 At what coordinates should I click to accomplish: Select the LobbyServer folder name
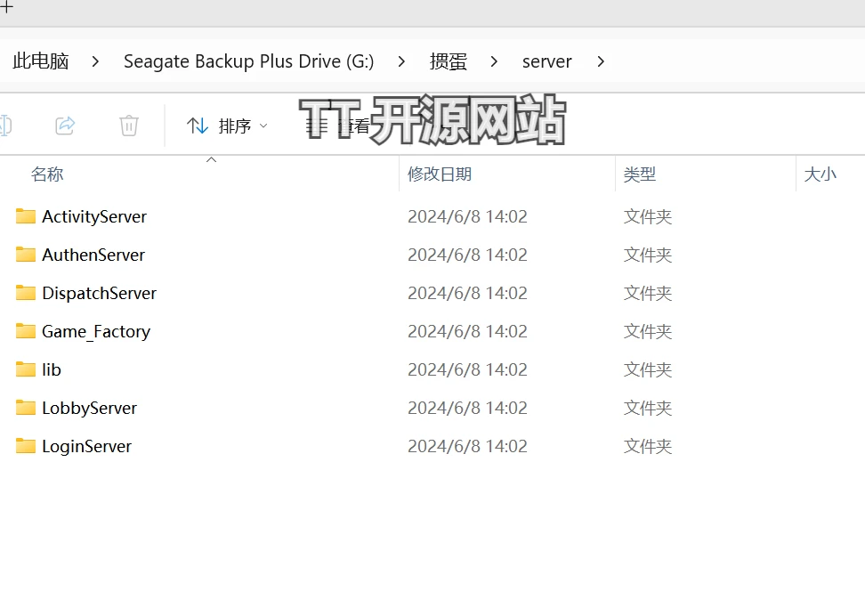point(89,408)
